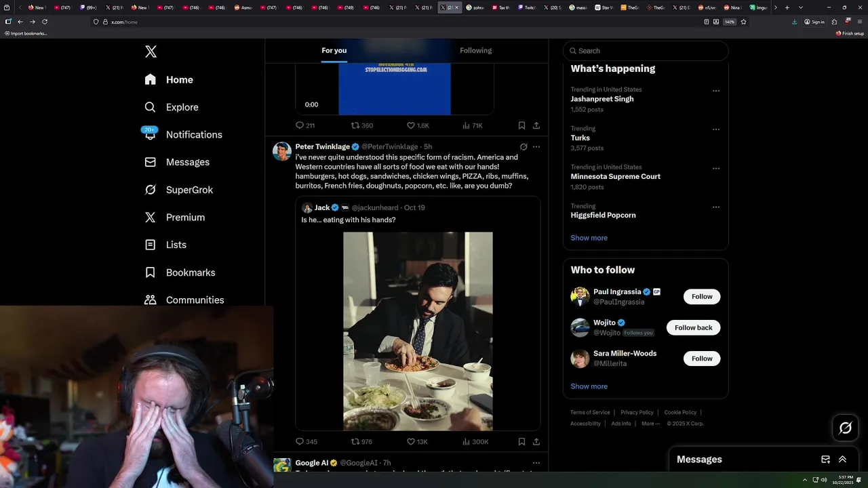Open Premium in the sidebar
Image resolution: width=868 pixels, height=488 pixels.
[175, 218]
